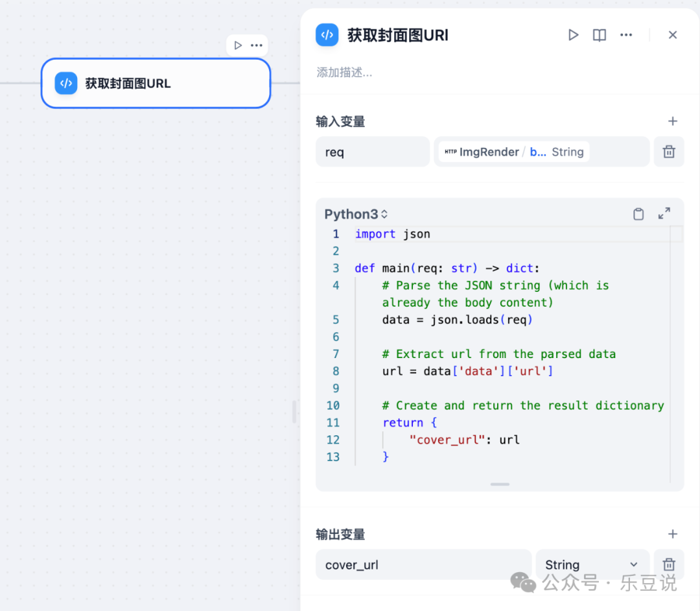Close the 获取封面图URL panel

point(673,35)
